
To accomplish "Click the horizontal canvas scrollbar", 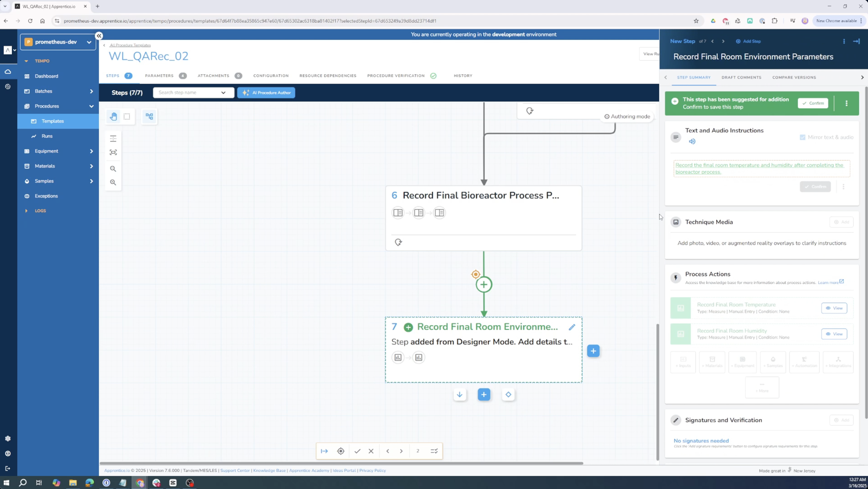I will tap(341, 463).
